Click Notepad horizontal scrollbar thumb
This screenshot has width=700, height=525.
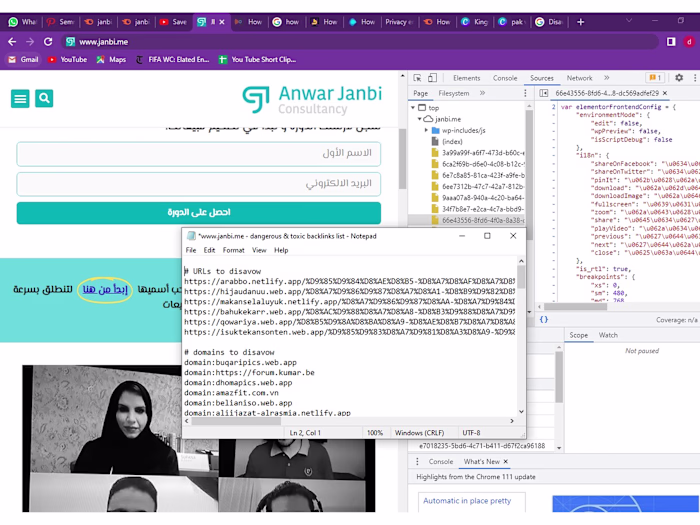coord(236,421)
